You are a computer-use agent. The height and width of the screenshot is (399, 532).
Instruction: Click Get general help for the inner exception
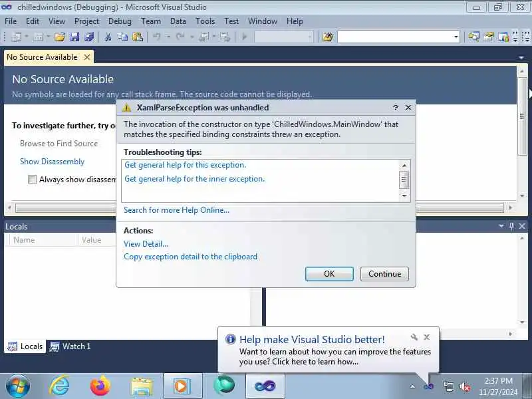(x=194, y=179)
